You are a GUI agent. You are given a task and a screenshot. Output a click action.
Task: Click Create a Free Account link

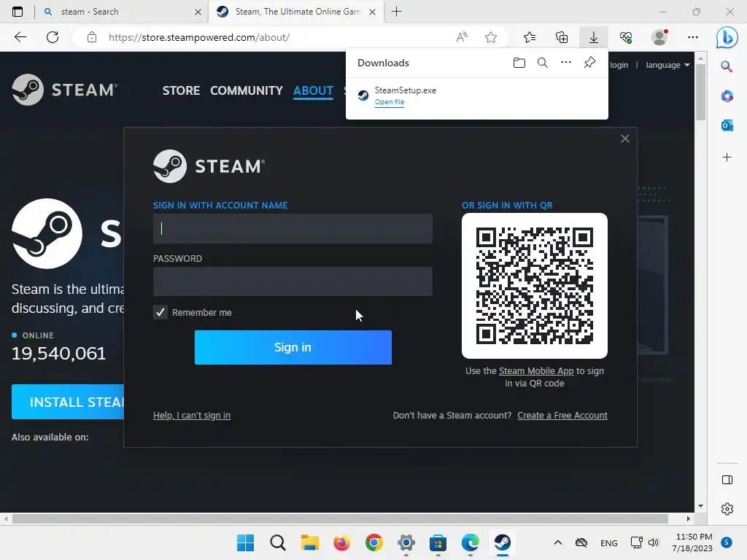[562, 415]
